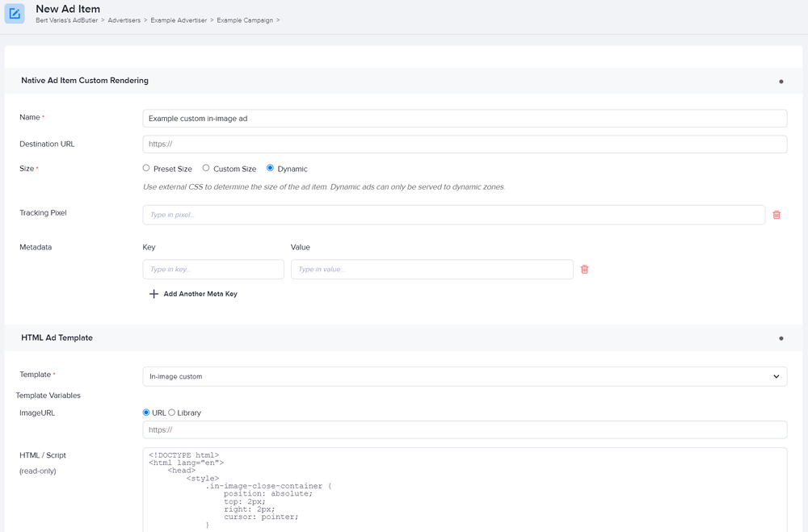Click inside the read-only HTML / Script box

tap(465, 489)
